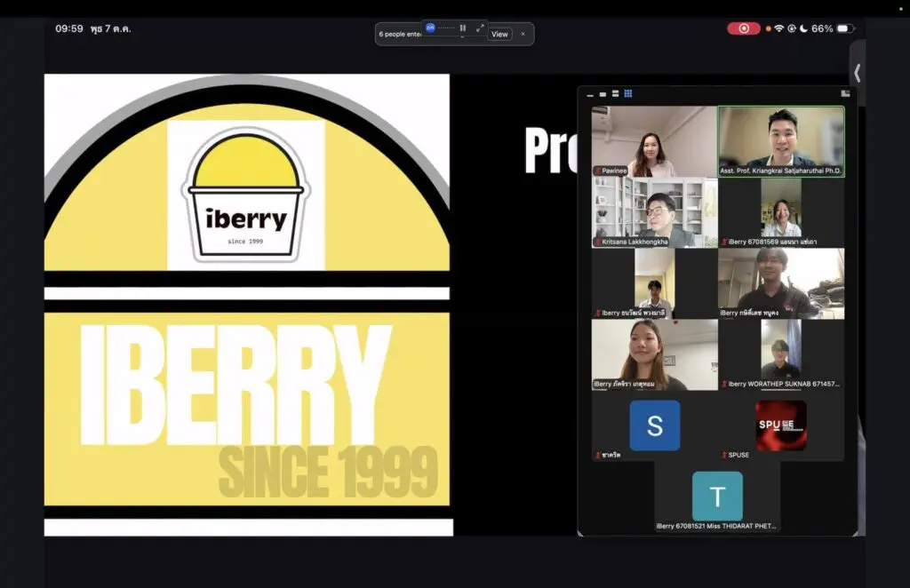Image resolution: width=910 pixels, height=588 pixels.
Task: Click the expand arrows icon in floating bar
Action: click(480, 28)
